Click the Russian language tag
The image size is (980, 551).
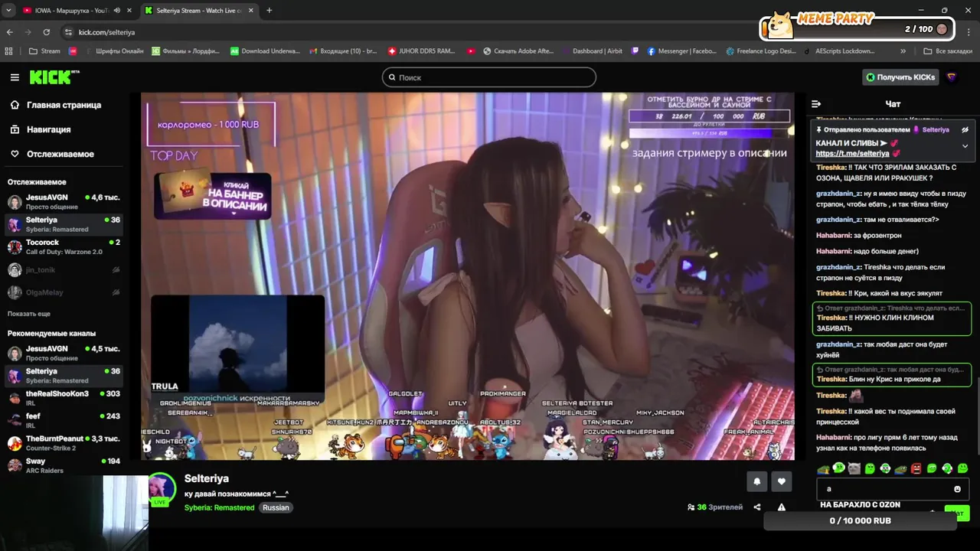pos(276,507)
